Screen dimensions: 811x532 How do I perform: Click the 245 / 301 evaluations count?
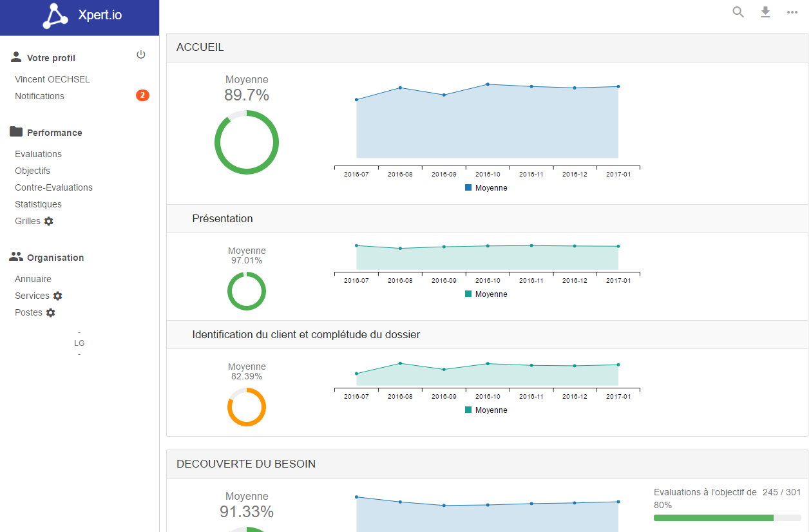click(781, 492)
